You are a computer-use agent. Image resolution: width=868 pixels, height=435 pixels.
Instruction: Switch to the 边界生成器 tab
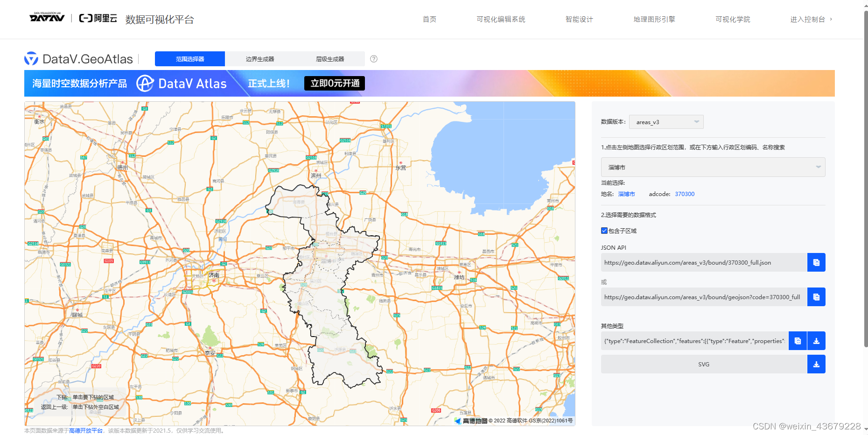(260, 59)
